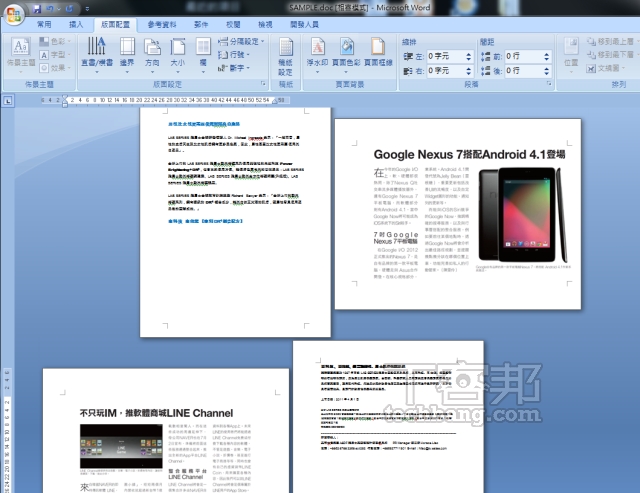Click the blue link text on first page
This screenshot has width=640, height=493.
click(206, 221)
